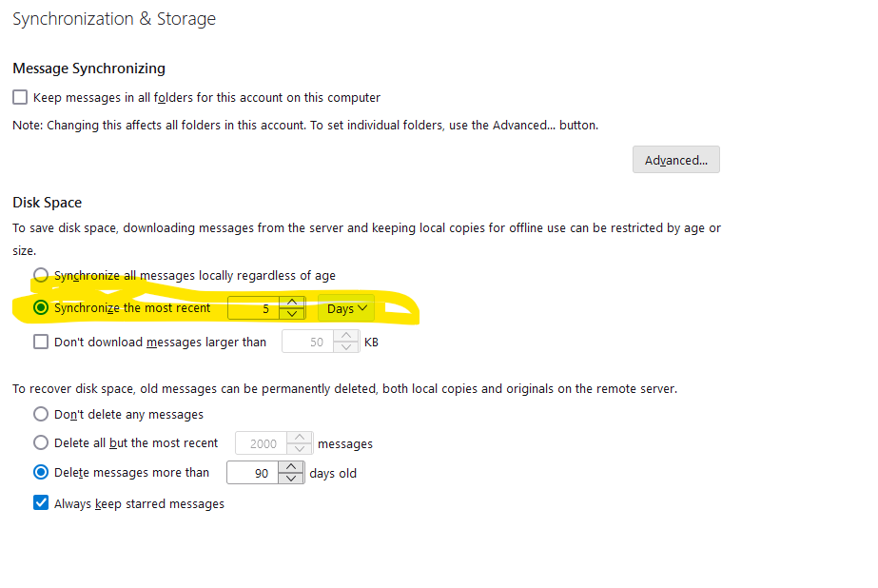Screen dimensions: 878x588
Task: Click the sync recent days number field
Action: (x=254, y=308)
